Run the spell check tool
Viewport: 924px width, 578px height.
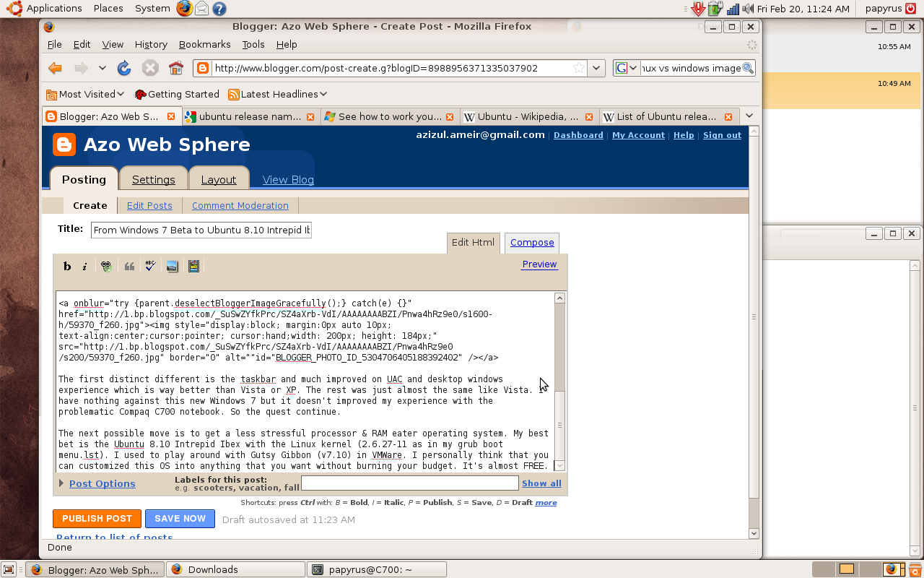[150, 267]
